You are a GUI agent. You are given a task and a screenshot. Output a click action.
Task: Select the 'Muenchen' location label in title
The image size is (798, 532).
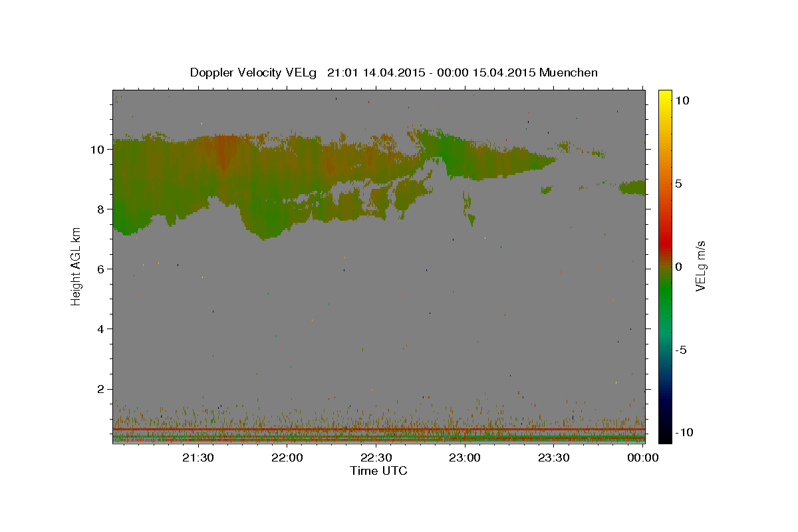(569, 72)
